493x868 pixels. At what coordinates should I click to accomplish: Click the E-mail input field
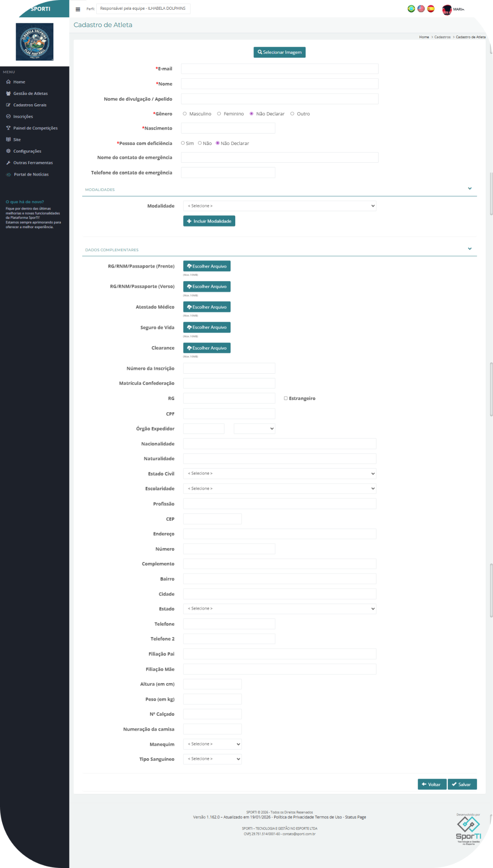click(279, 69)
